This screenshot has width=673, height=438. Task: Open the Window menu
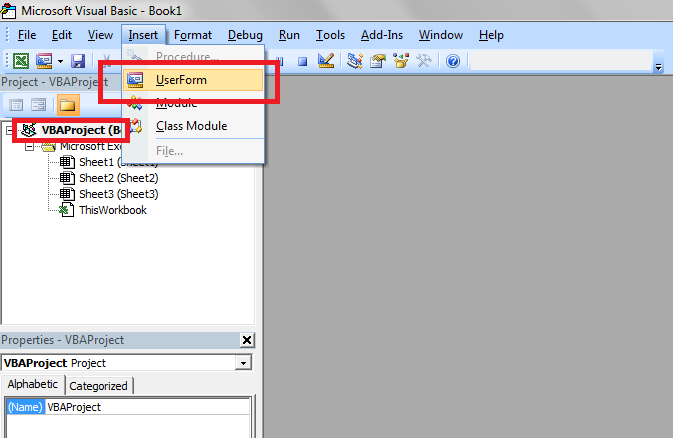[441, 35]
